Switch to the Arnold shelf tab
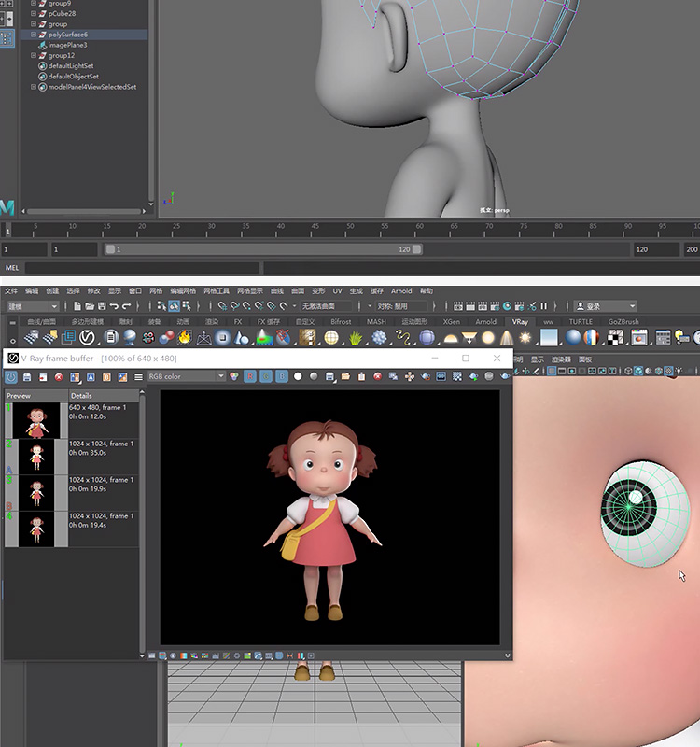The image size is (700, 747). pos(485,321)
